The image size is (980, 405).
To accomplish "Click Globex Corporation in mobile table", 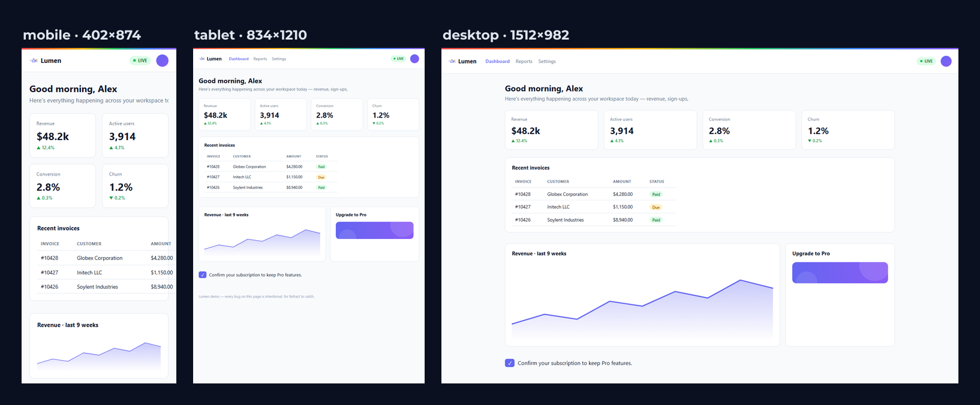I will [x=100, y=258].
